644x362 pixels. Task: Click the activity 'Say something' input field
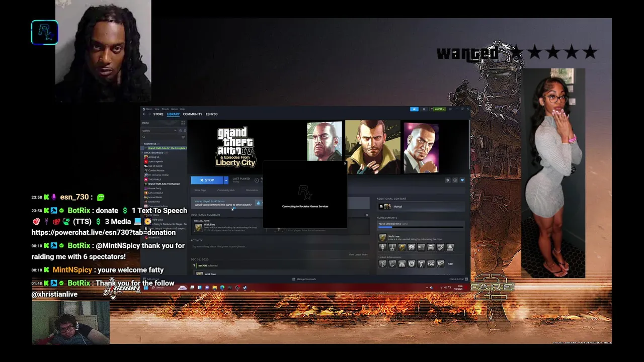(x=280, y=246)
